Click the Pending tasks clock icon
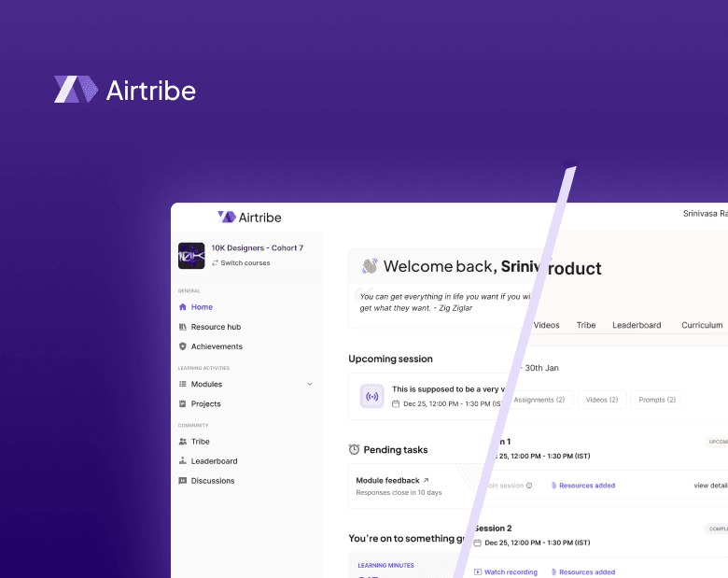Screen dimensions: 728x578 [x=354, y=449]
